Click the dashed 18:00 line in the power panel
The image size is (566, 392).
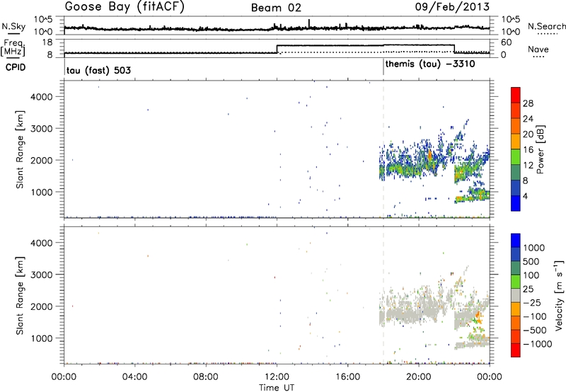383,149
